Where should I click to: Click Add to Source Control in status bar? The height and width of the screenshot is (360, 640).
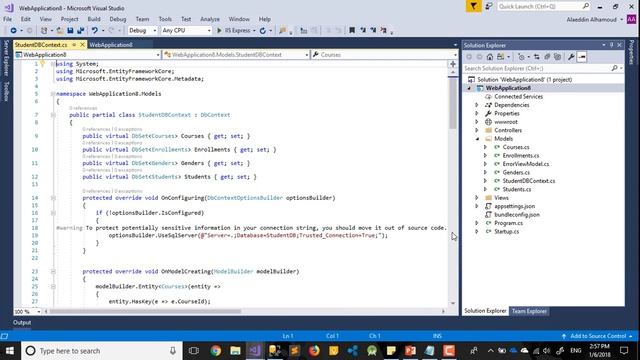[598, 336]
